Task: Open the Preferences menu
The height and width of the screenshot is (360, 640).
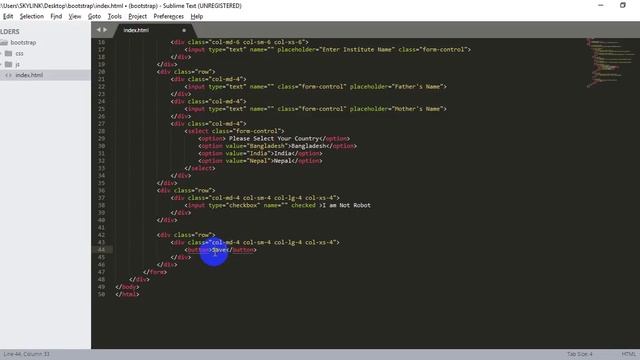Action: click(169, 16)
